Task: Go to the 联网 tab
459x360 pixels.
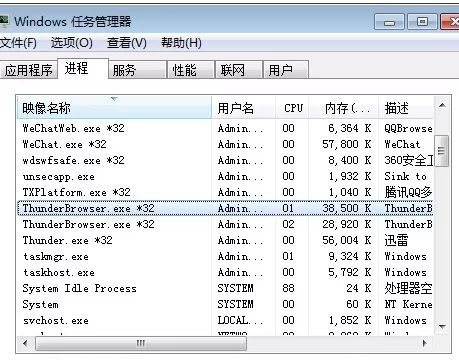Action: 239,70
